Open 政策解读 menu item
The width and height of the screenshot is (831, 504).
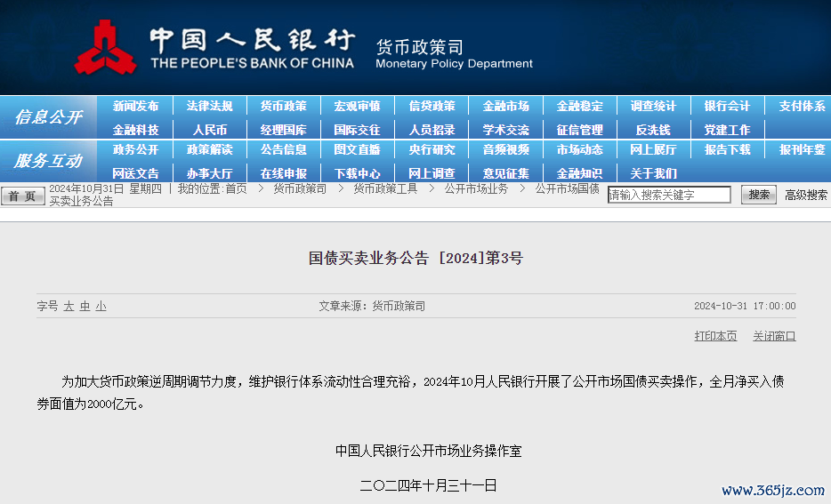point(209,150)
